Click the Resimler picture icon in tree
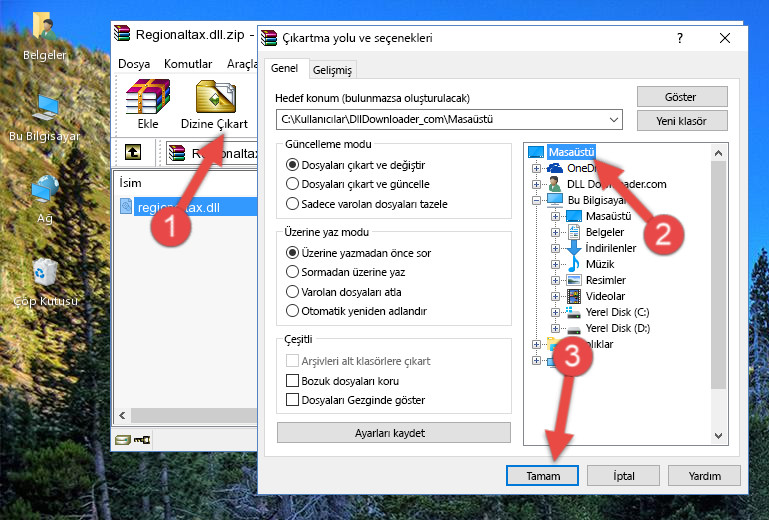The width and height of the screenshot is (769, 520). pos(574,280)
